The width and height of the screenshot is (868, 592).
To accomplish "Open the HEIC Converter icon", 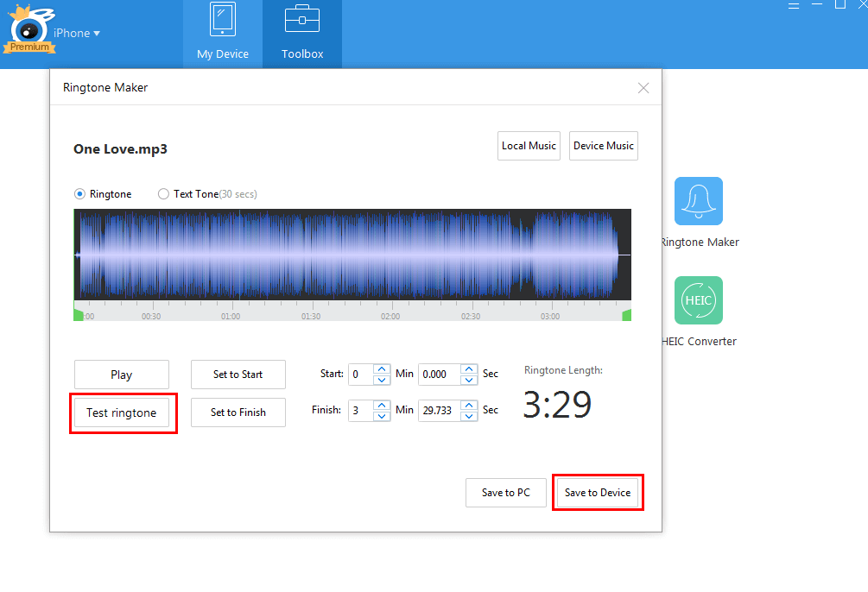I will tap(698, 300).
